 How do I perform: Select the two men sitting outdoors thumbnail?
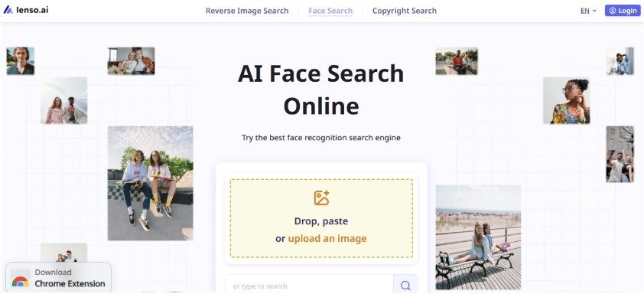[x=457, y=60]
